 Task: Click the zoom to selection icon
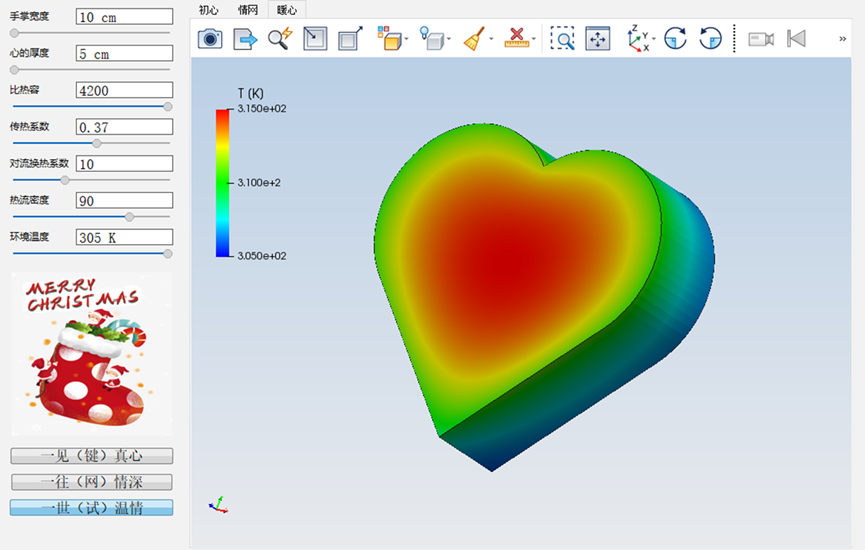pos(315,39)
